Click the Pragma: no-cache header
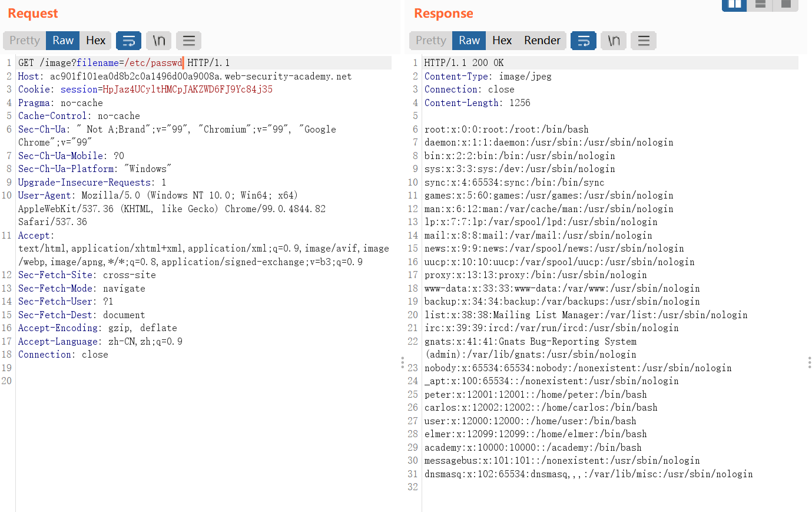This screenshot has height=512, width=812. (x=61, y=103)
